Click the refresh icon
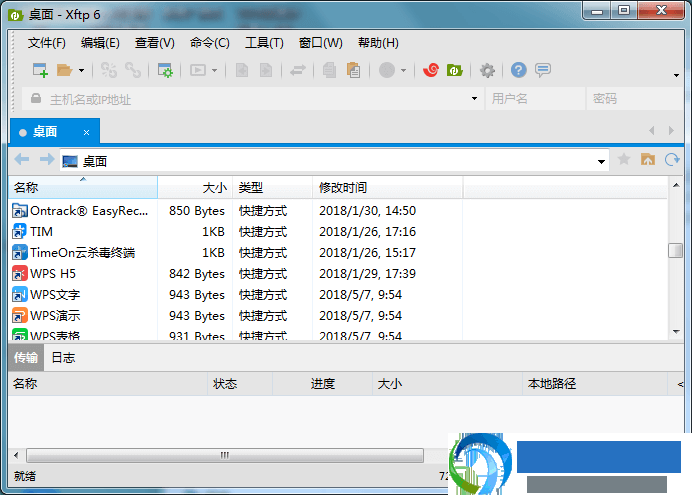This screenshot has height=495, width=692. pos(672,159)
